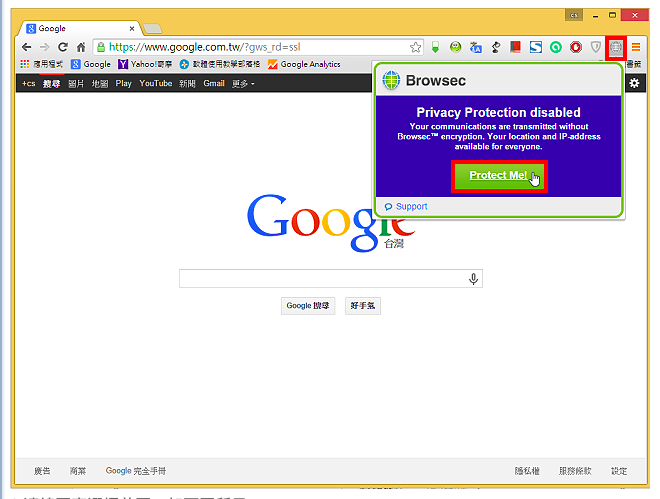Click the microphone voice search icon
The width and height of the screenshot is (660, 499).
coord(474,279)
